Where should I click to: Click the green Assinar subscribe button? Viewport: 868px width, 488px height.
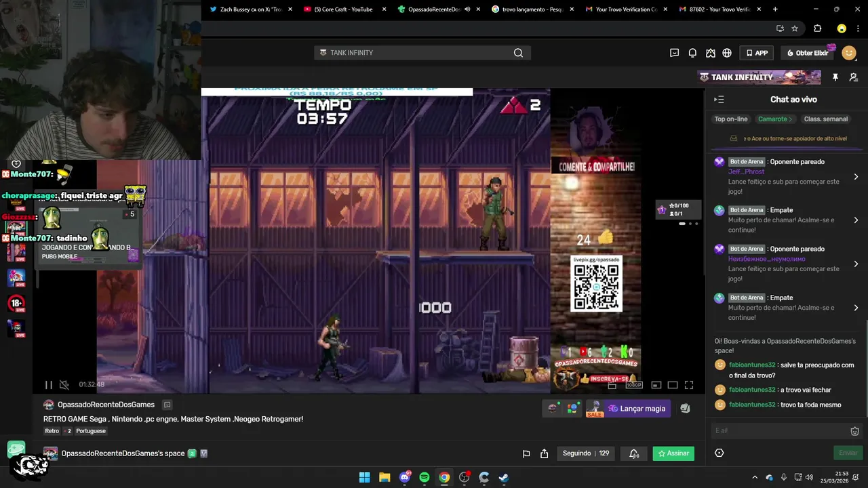673,453
